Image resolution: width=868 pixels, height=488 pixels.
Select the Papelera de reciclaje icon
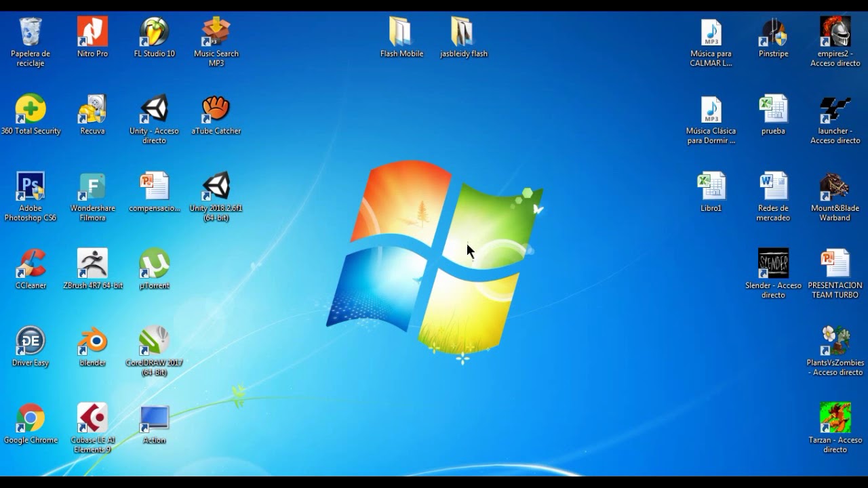coord(31,32)
